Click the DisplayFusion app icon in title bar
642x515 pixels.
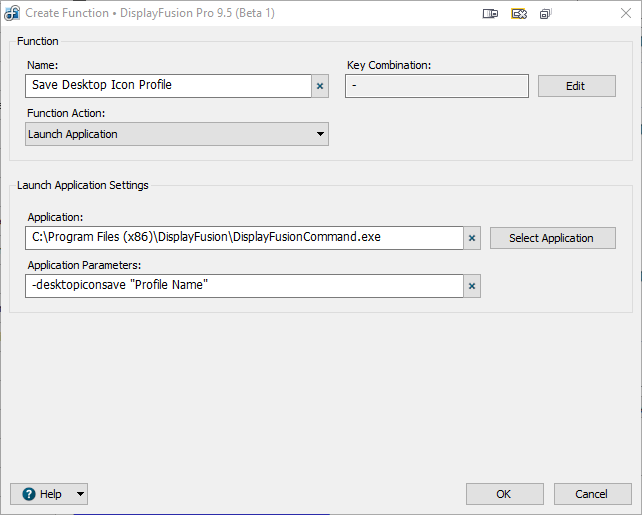coord(13,14)
